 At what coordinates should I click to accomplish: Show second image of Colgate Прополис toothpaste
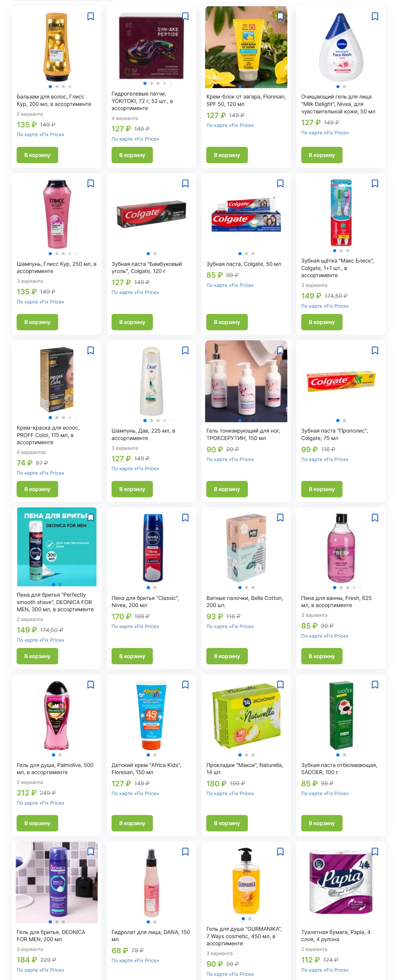pyautogui.click(x=344, y=420)
